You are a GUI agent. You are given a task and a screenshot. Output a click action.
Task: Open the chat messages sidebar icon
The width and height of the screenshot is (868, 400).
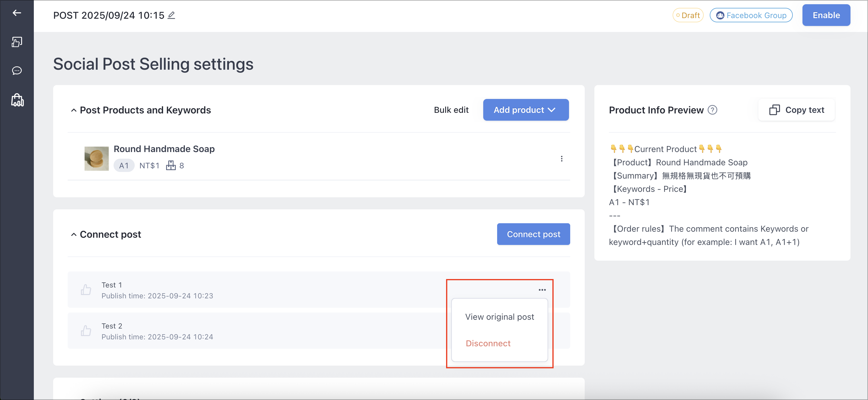[17, 70]
